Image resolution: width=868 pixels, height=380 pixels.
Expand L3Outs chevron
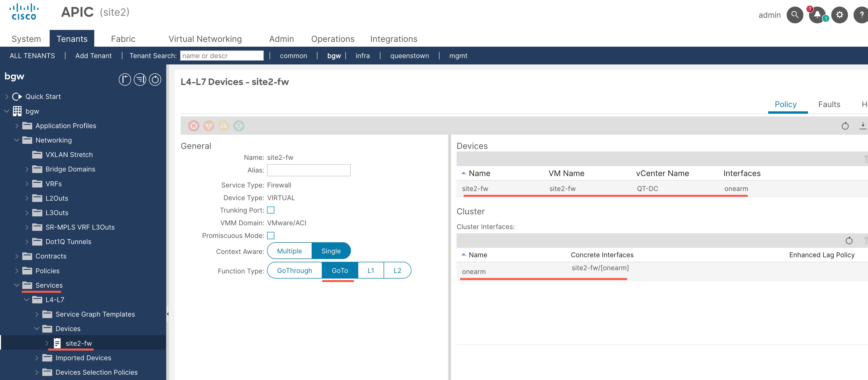point(27,213)
